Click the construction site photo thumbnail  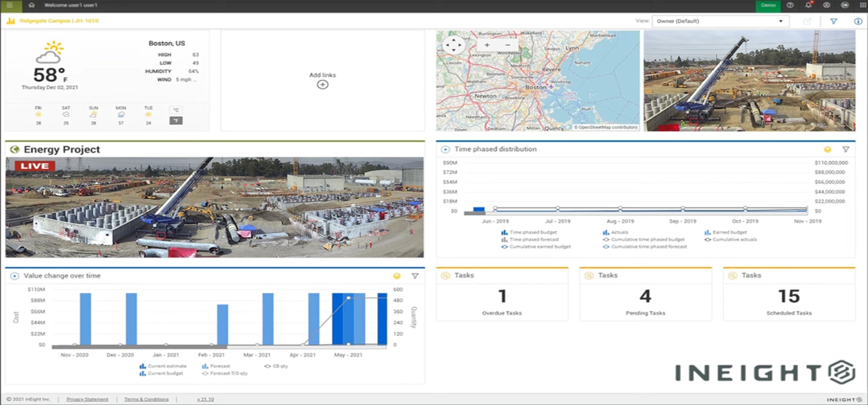(749, 80)
